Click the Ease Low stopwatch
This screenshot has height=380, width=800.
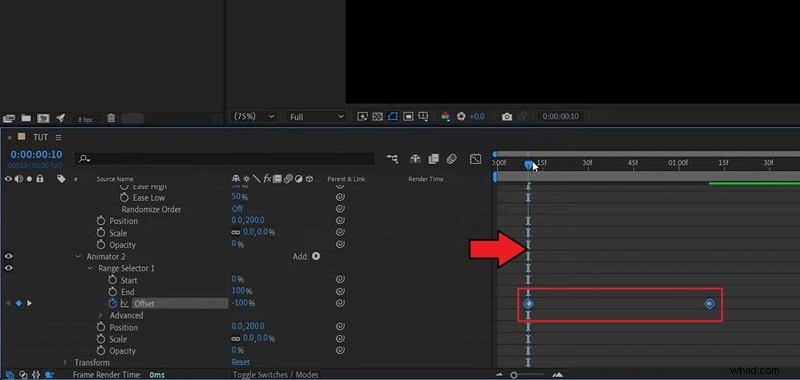click(124, 197)
